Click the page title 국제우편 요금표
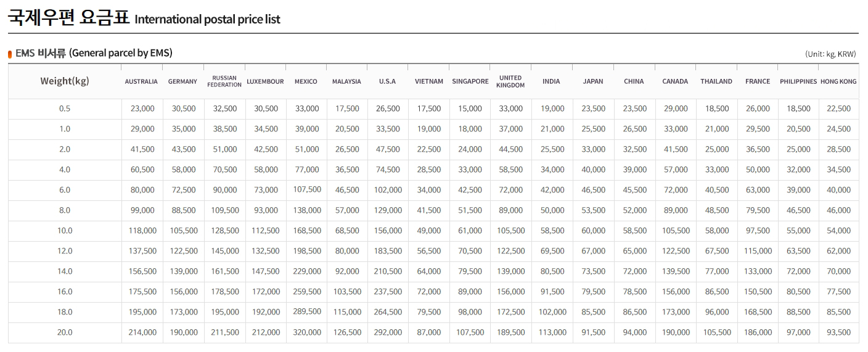The image size is (868, 352). click(x=68, y=17)
